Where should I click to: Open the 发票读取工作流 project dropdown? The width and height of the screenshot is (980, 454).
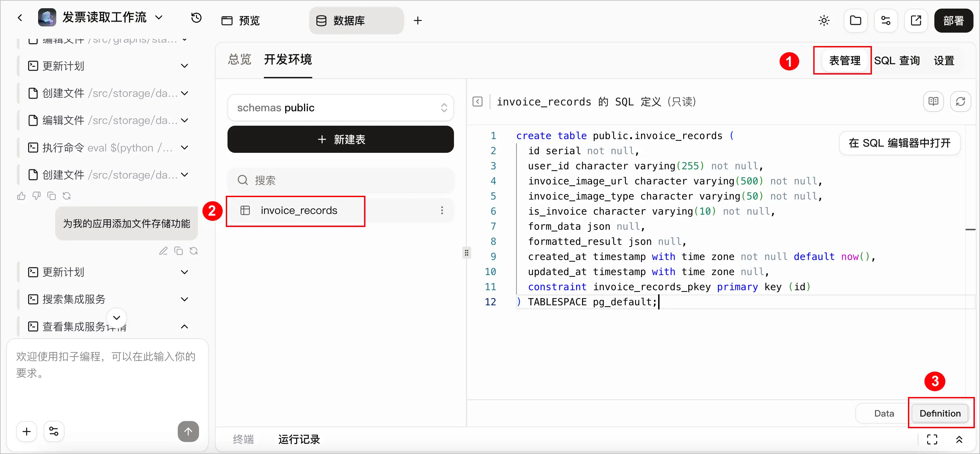pos(113,18)
